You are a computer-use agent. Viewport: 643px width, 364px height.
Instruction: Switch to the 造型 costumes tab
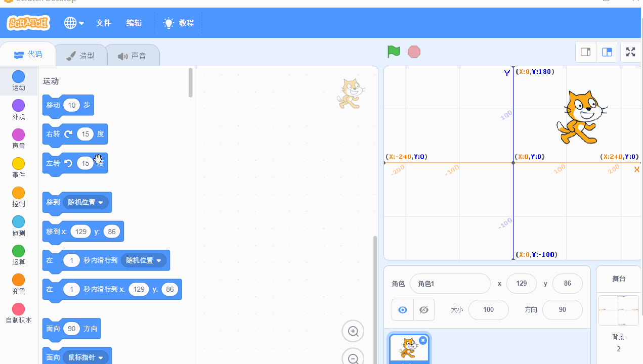(81, 56)
